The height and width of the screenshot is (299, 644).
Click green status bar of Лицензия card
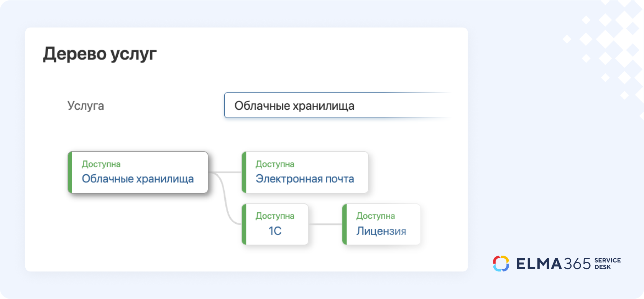(345, 225)
